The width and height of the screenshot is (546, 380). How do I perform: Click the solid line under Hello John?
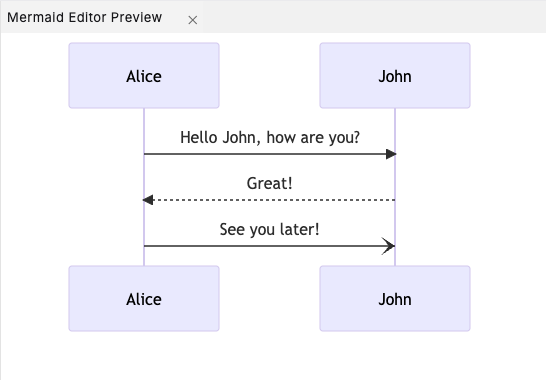click(265, 154)
